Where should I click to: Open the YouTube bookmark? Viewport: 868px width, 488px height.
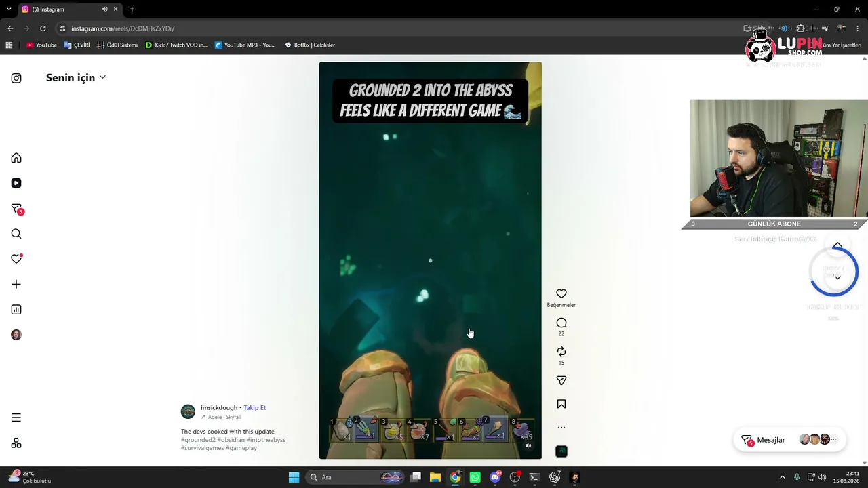pos(41,45)
